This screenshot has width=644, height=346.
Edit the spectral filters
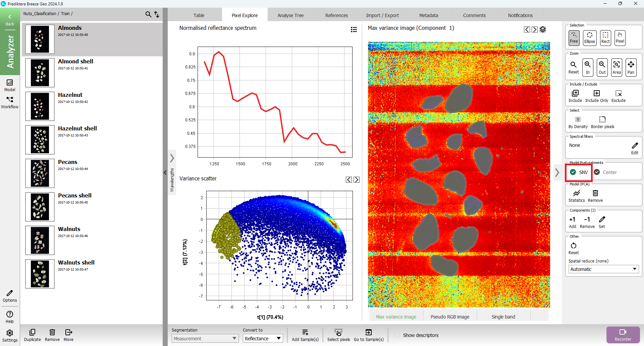pos(635,148)
